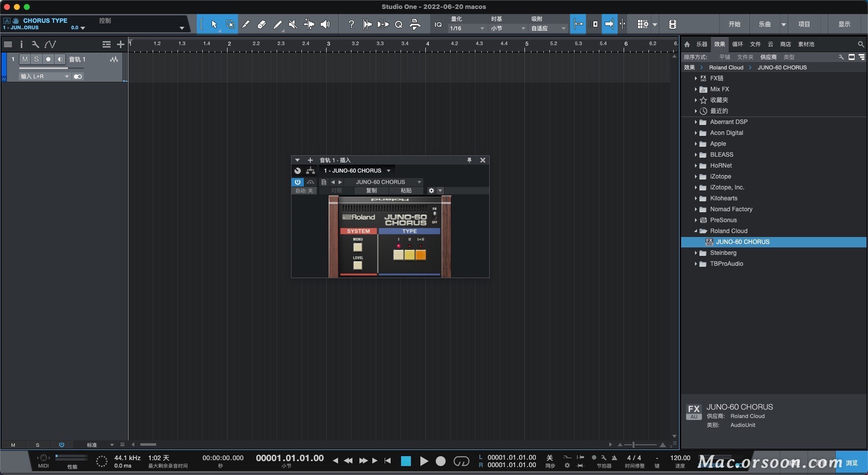Toggle the loop button in transport
The height and width of the screenshot is (475, 868).
pos(462,461)
